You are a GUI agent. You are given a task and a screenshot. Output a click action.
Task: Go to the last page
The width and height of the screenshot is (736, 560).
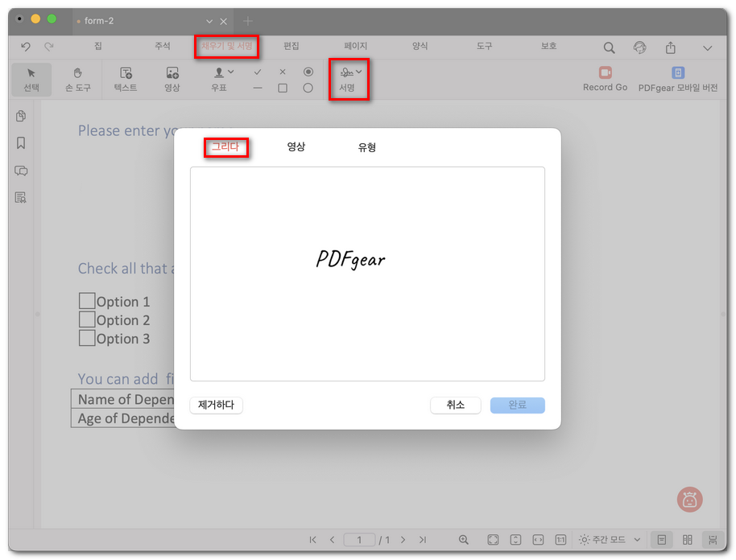[423, 540]
